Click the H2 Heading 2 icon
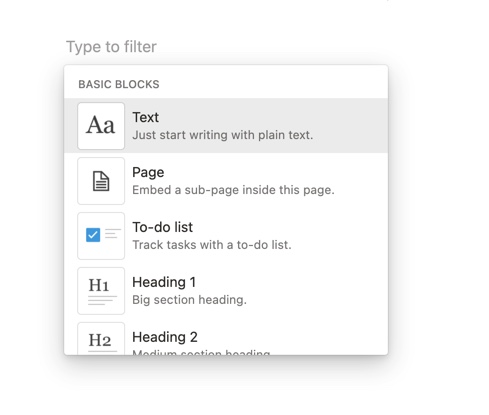 pyautogui.click(x=101, y=339)
